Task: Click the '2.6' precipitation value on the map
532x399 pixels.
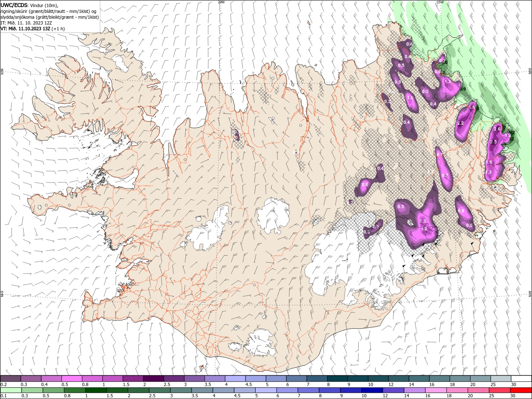Action: pyautogui.click(x=497, y=129)
